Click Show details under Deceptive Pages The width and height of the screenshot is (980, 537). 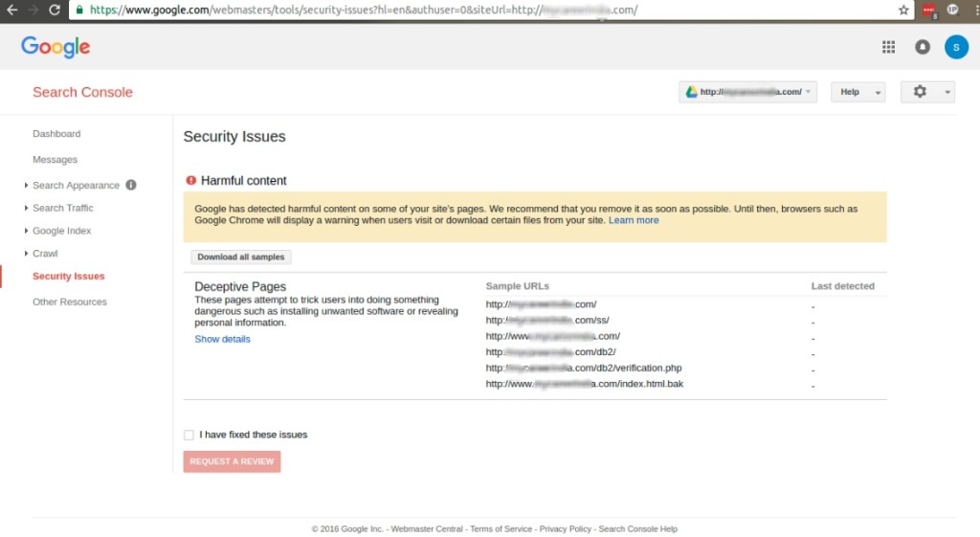pyautogui.click(x=222, y=339)
